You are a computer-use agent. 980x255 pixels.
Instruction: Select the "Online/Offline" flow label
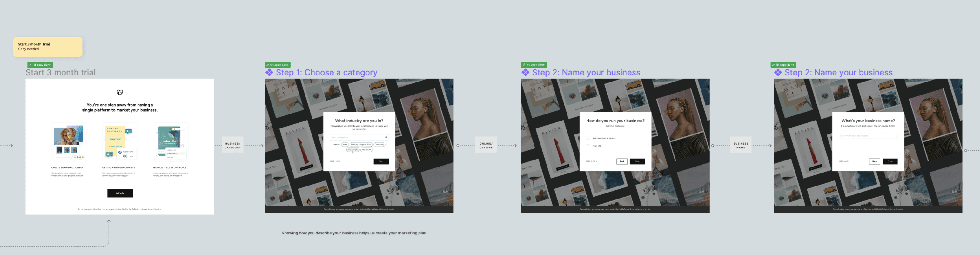coord(486,146)
